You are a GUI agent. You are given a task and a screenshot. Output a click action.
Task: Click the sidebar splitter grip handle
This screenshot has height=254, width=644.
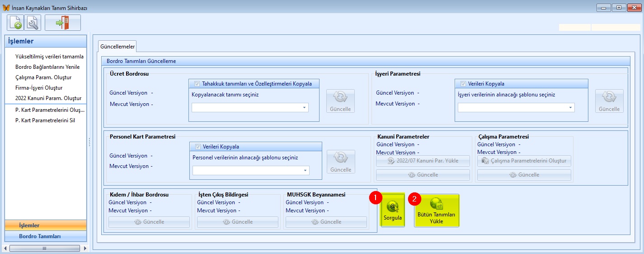point(89,142)
